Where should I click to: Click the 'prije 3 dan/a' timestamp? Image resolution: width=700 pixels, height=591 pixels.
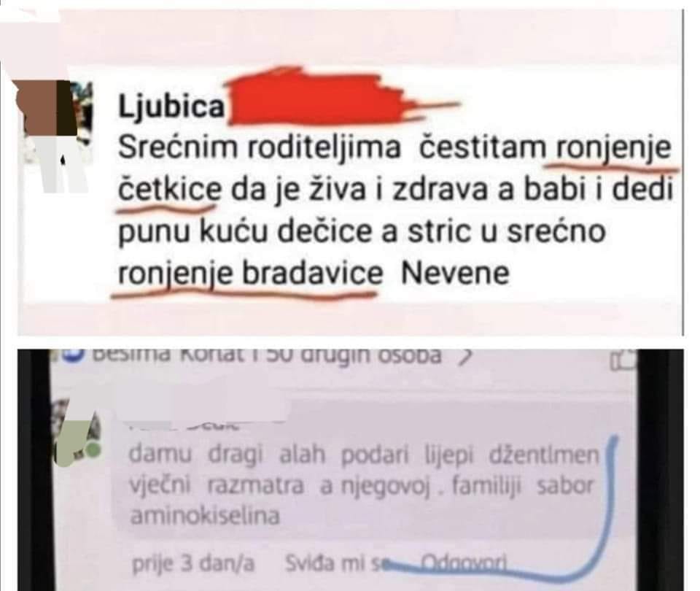(193, 564)
